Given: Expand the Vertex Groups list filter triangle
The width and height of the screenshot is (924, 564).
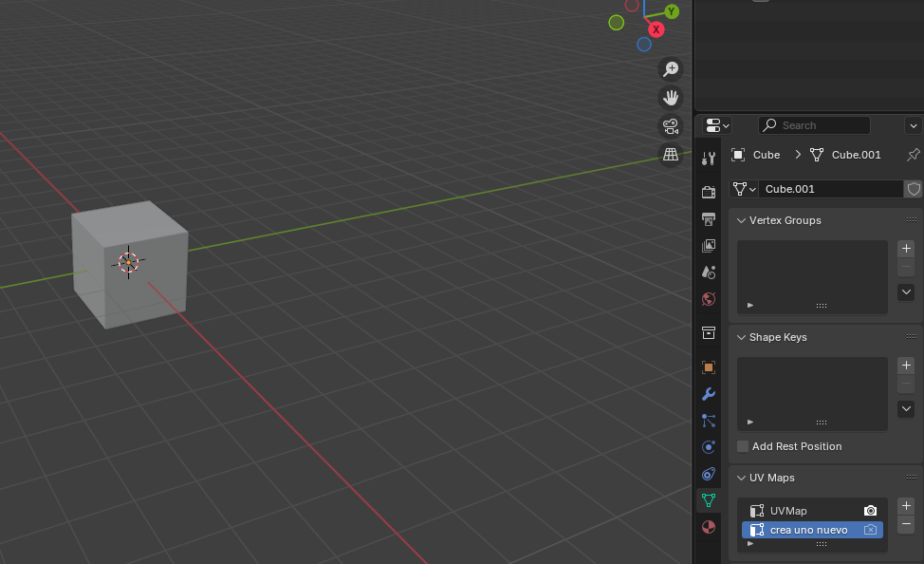Looking at the screenshot, I should (750, 305).
